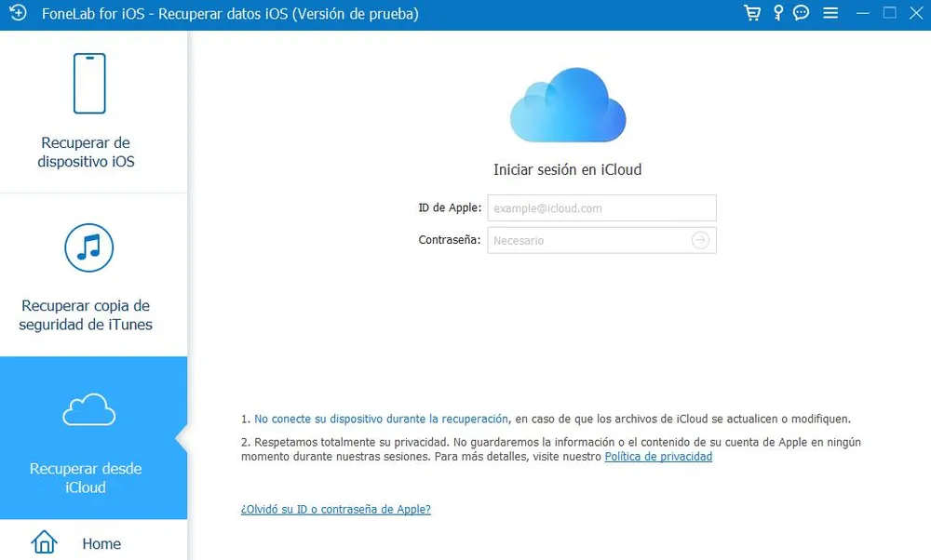Click the FoneLab circular logo icon
Screen dimensions: 931x560
17,13
